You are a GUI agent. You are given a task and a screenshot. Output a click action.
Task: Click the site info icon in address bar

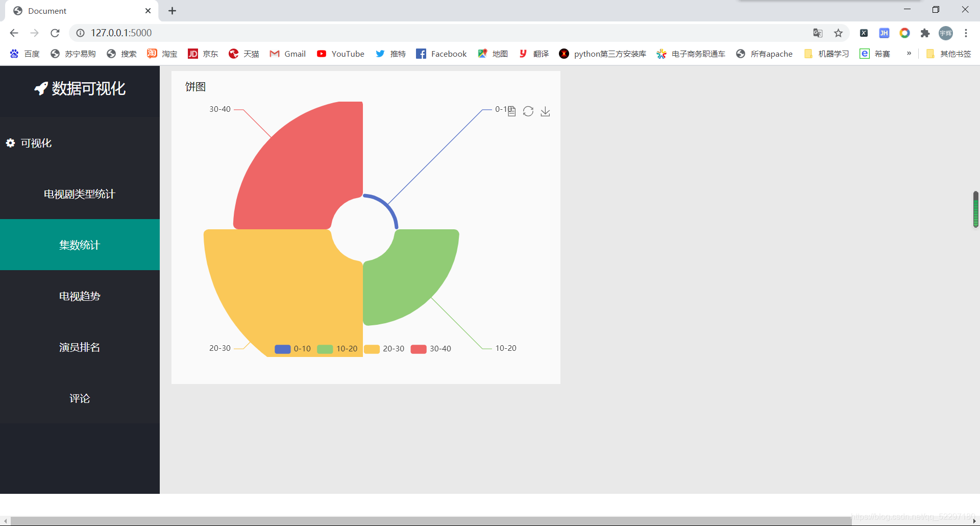point(80,33)
